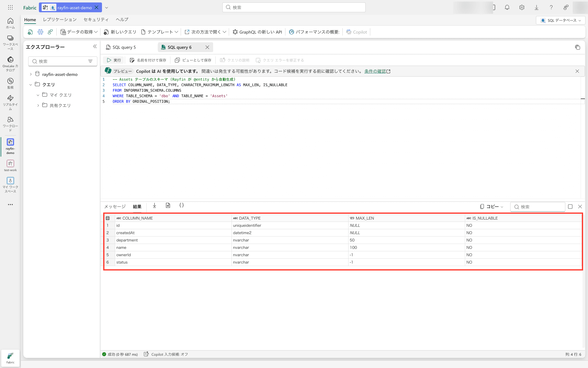Collapse the エクスプローラー panel
Viewport: 588px width, 368px height.
pos(95,47)
